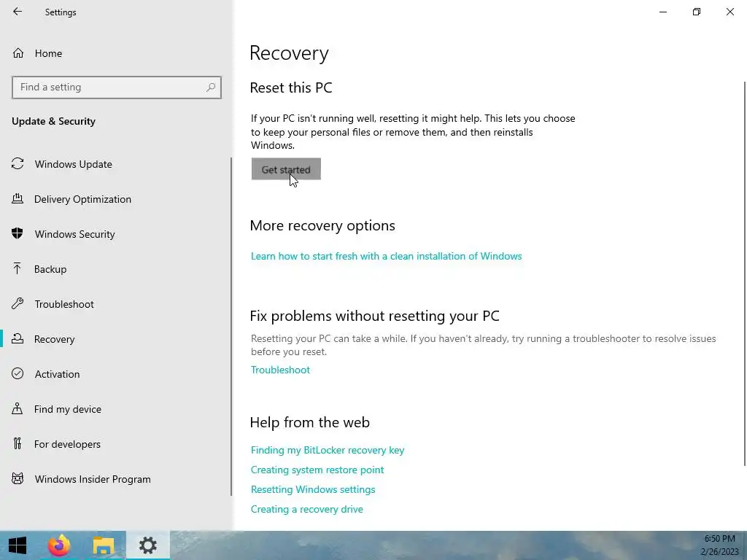Open the Backup section
This screenshot has height=560, width=747.
click(x=50, y=269)
